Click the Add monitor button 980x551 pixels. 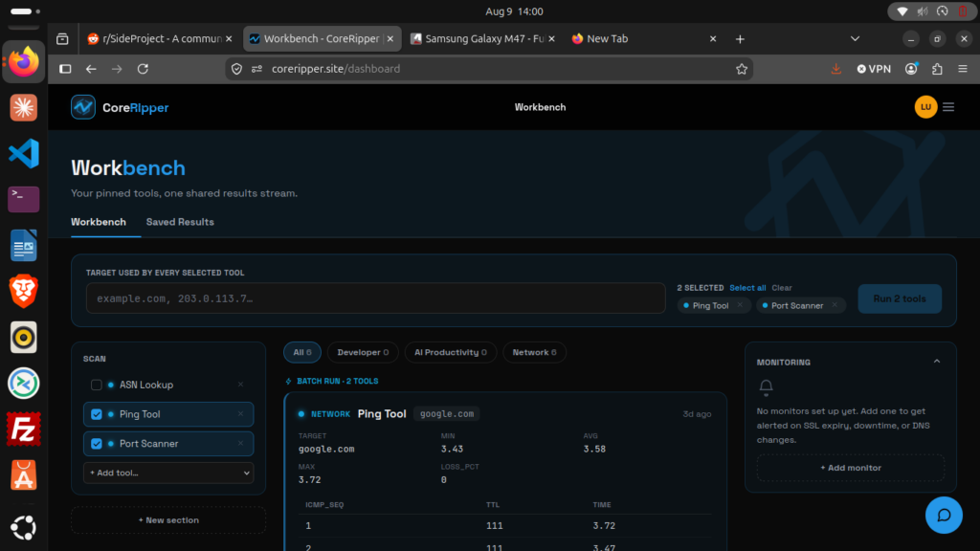coord(850,468)
